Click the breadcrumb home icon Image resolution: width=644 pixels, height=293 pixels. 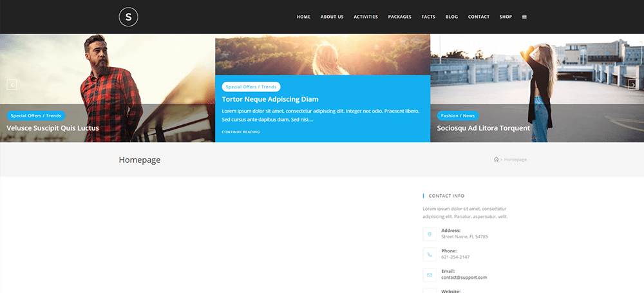coord(496,160)
